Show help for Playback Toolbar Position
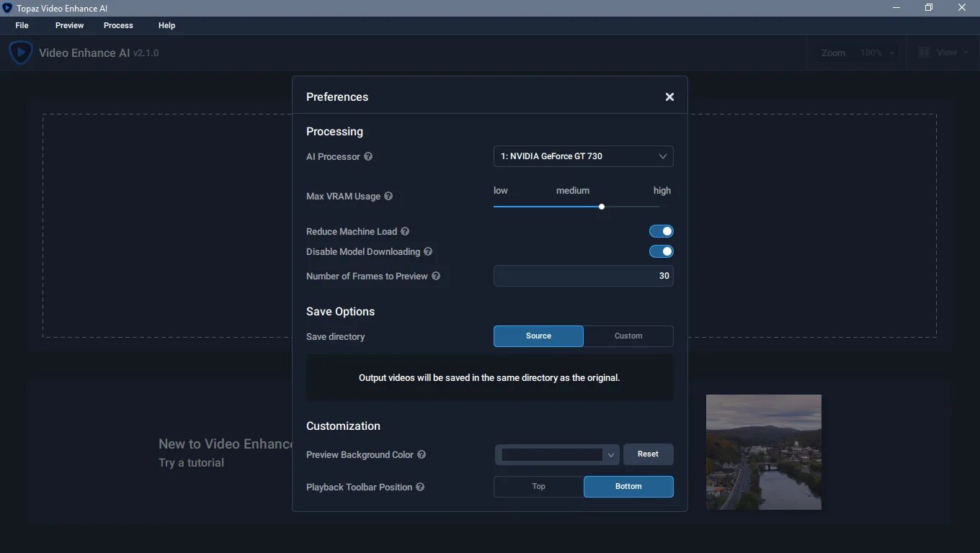The width and height of the screenshot is (980, 553). coord(420,487)
